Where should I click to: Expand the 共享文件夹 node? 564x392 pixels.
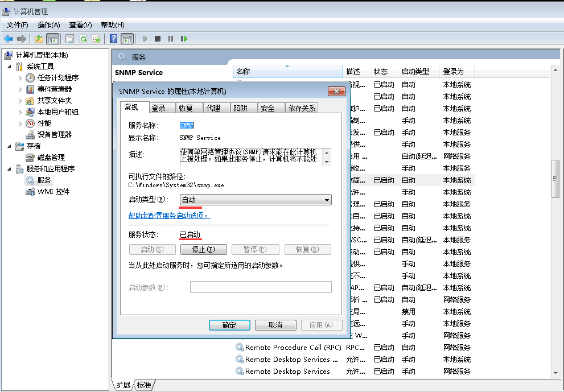point(20,101)
